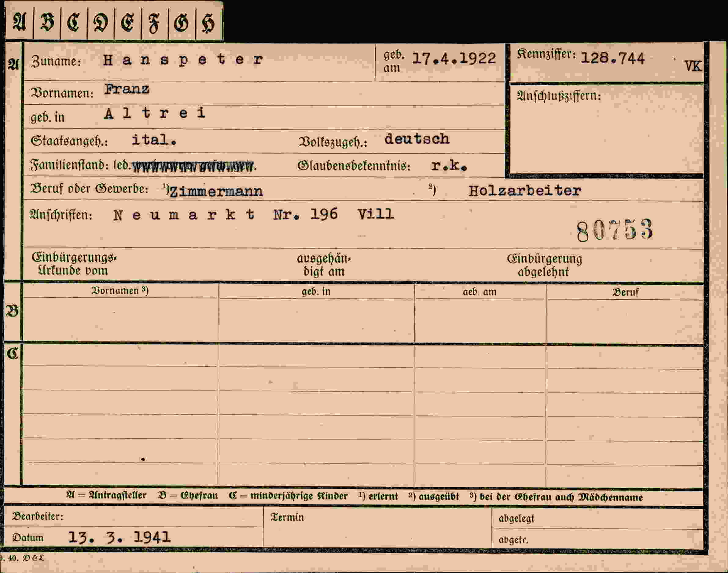Click the legend 'A = Antragsteller'
Viewport: 728px width, 573px height.
click(106, 495)
